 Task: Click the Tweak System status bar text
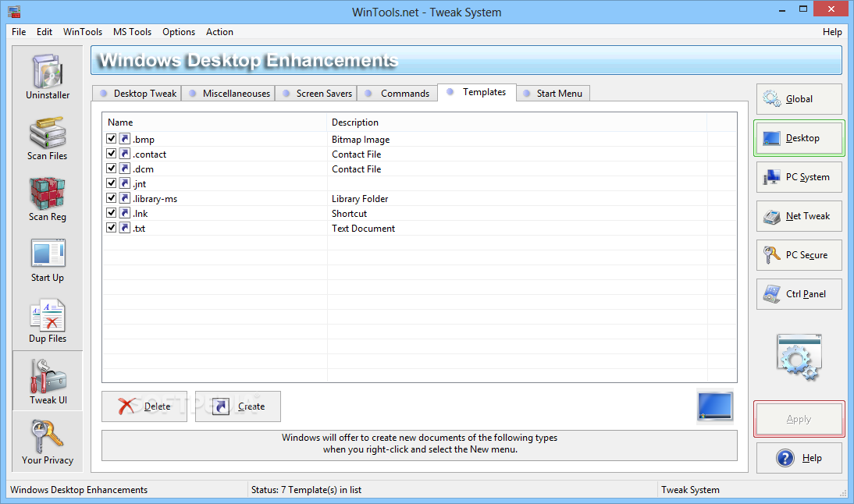690,490
